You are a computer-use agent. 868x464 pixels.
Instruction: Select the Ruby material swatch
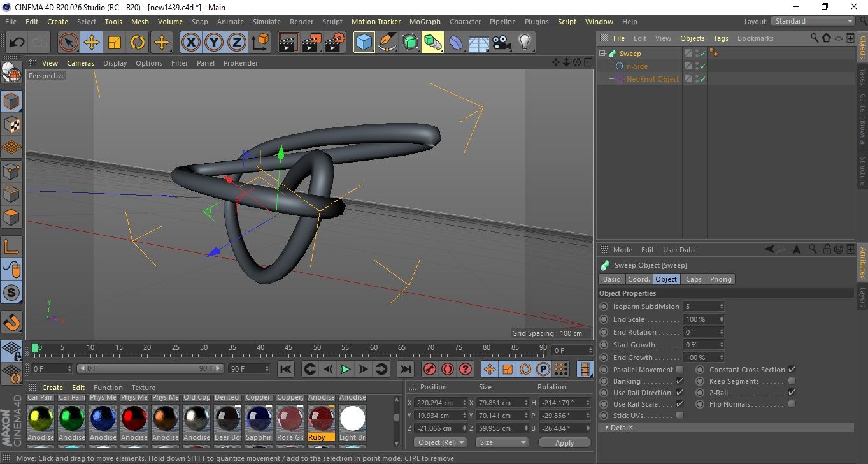point(321,419)
